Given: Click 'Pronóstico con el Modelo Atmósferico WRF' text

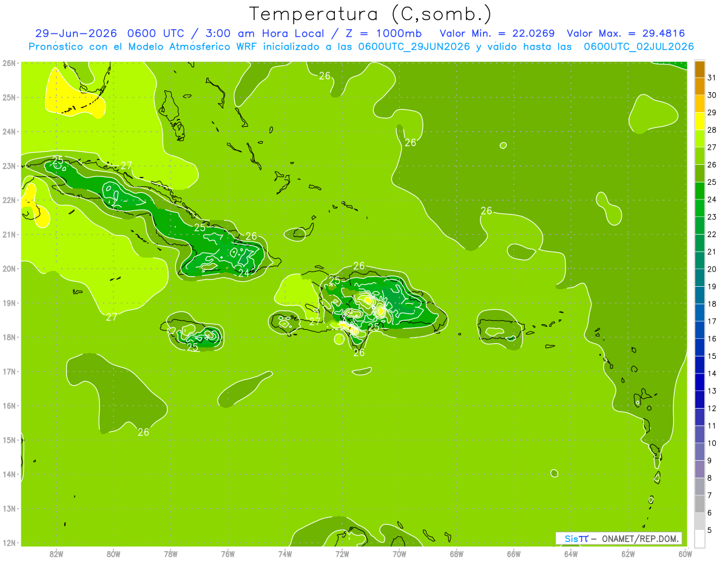Looking at the screenshot, I should tap(143, 46).
